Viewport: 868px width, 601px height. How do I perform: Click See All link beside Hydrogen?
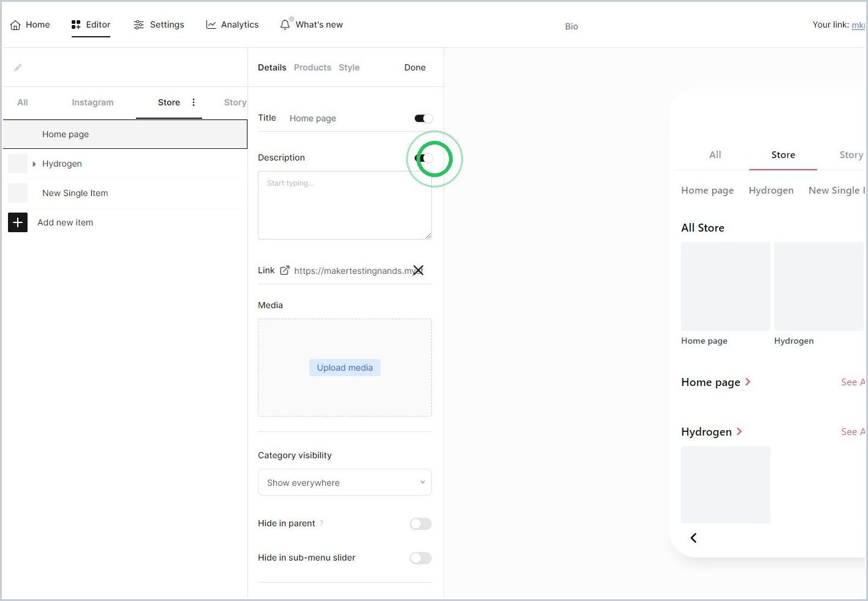pos(853,431)
